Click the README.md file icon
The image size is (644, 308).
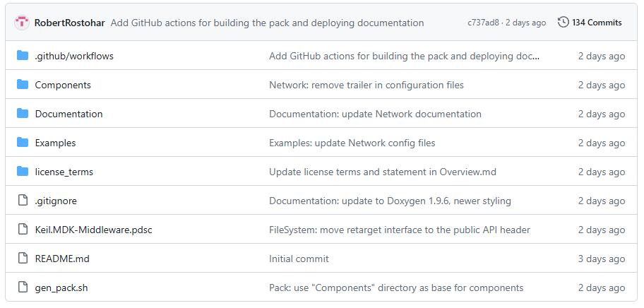pyautogui.click(x=23, y=259)
